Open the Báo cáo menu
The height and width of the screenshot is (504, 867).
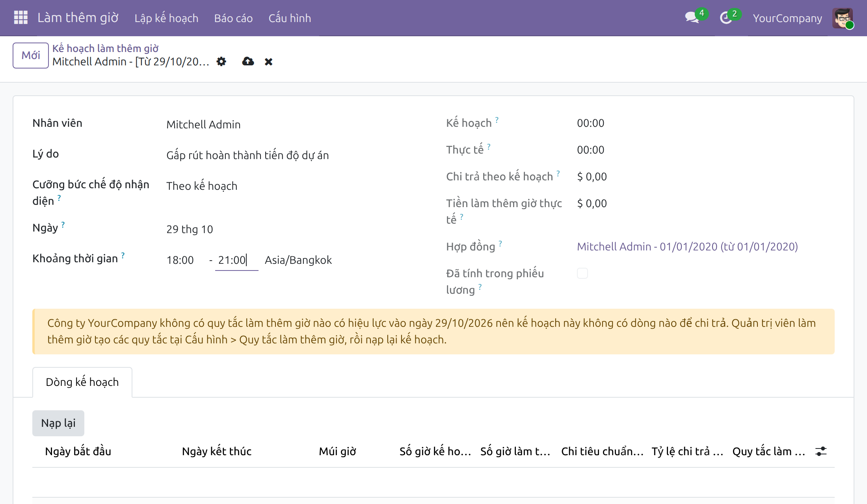pyautogui.click(x=233, y=18)
